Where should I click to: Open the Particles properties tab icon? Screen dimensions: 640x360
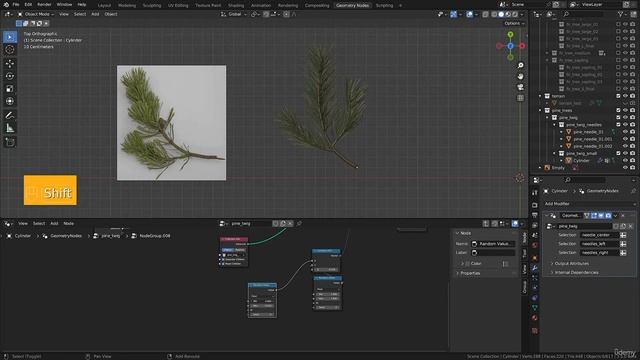(535, 278)
